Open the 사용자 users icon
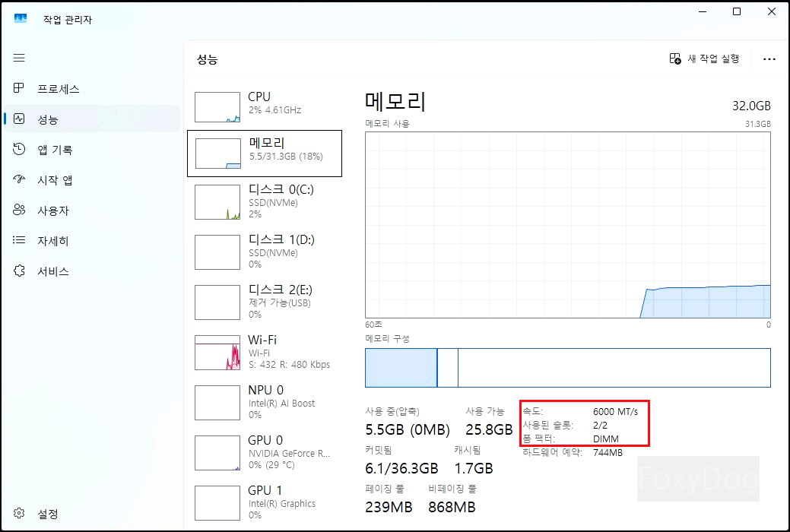790x532 pixels. tap(19, 210)
